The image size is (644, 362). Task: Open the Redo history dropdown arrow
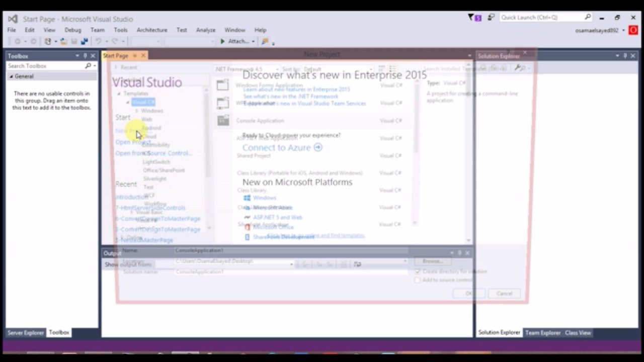click(123, 41)
